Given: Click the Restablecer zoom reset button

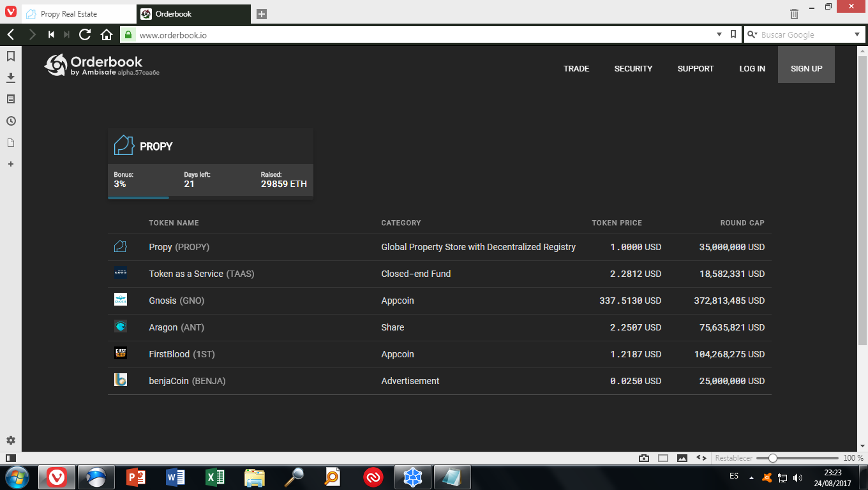Looking at the screenshot, I should pyautogui.click(x=733, y=458).
